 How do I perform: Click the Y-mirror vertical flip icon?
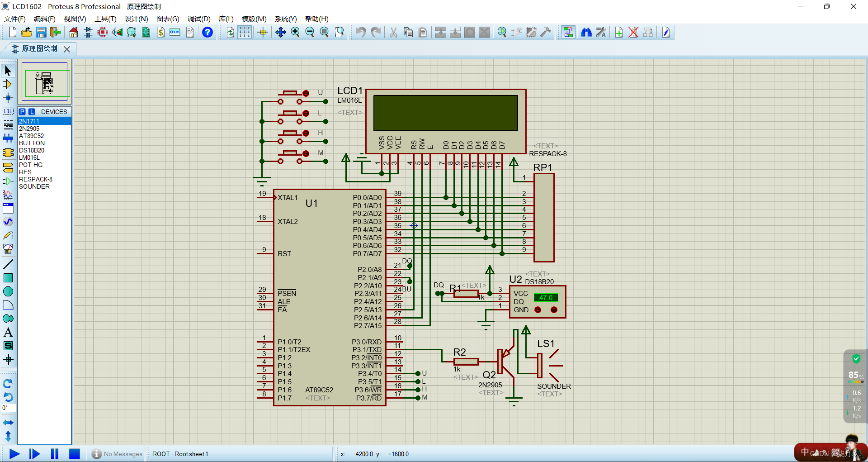8,436
